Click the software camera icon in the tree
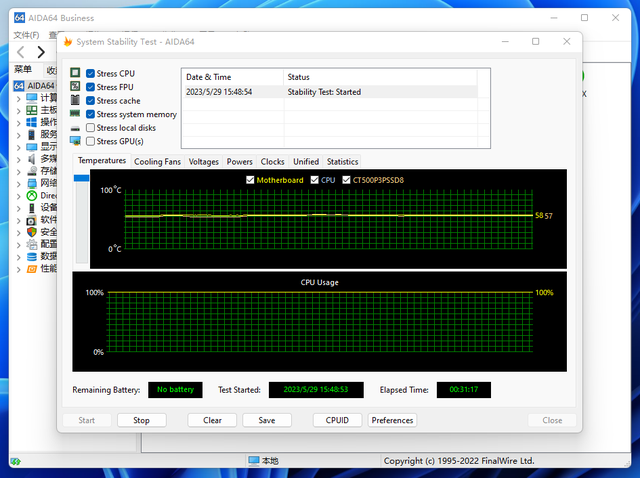This screenshot has height=478, width=640. coord(31,220)
